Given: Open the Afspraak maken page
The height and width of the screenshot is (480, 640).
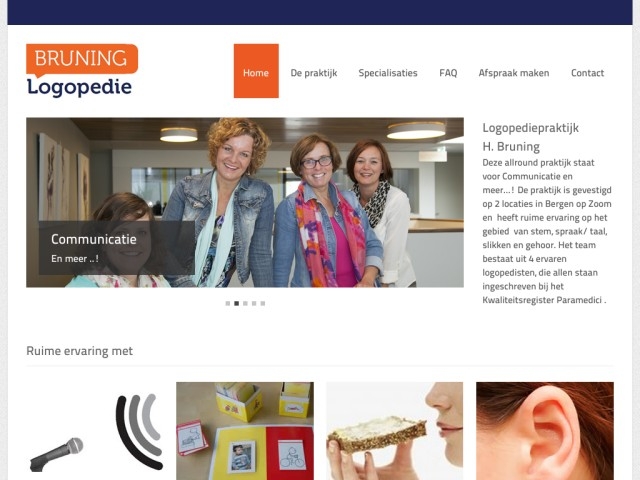Looking at the screenshot, I should click(x=514, y=73).
